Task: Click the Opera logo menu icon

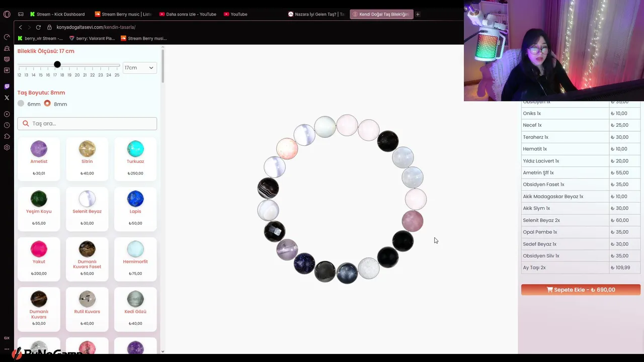Action: click(x=7, y=14)
